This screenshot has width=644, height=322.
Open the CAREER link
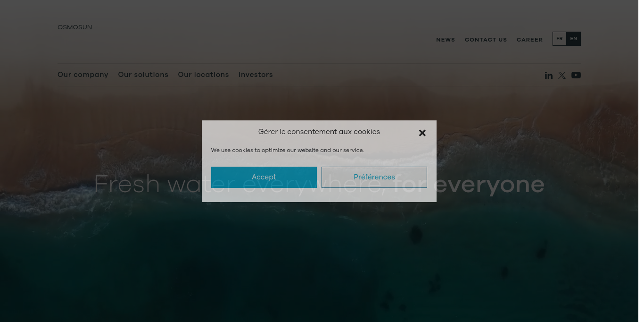click(530, 40)
